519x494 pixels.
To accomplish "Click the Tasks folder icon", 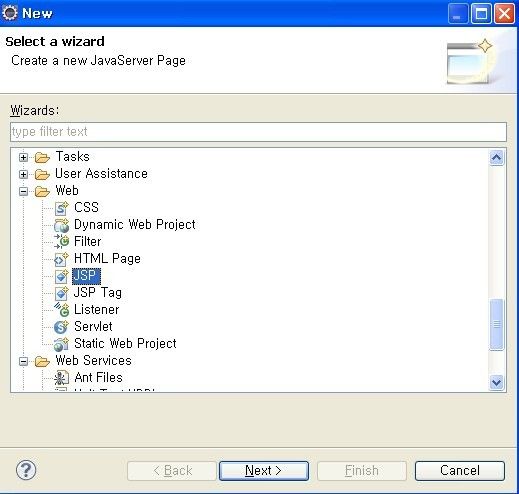I will pyautogui.click(x=42, y=157).
